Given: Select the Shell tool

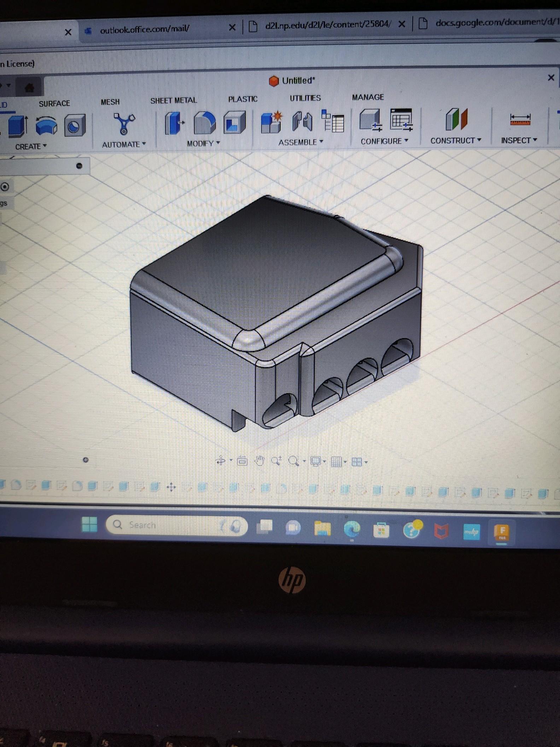Looking at the screenshot, I should pyautogui.click(x=234, y=122).
